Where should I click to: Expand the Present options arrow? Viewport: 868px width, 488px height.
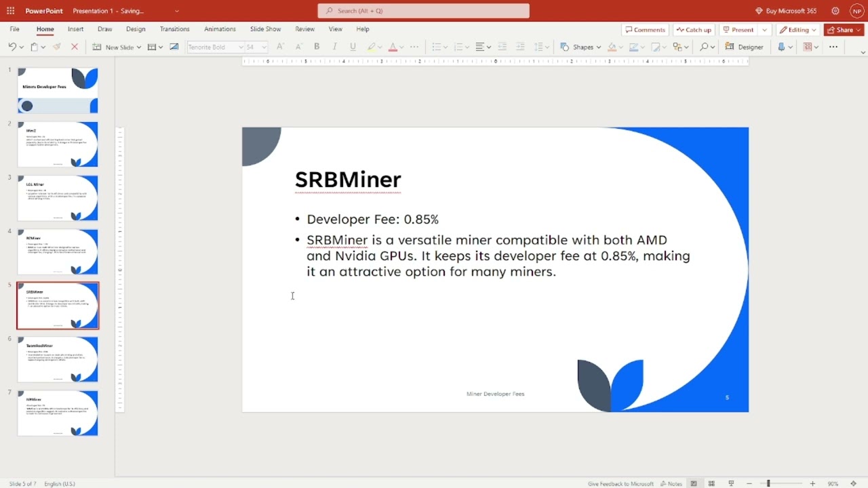(765, 30)
